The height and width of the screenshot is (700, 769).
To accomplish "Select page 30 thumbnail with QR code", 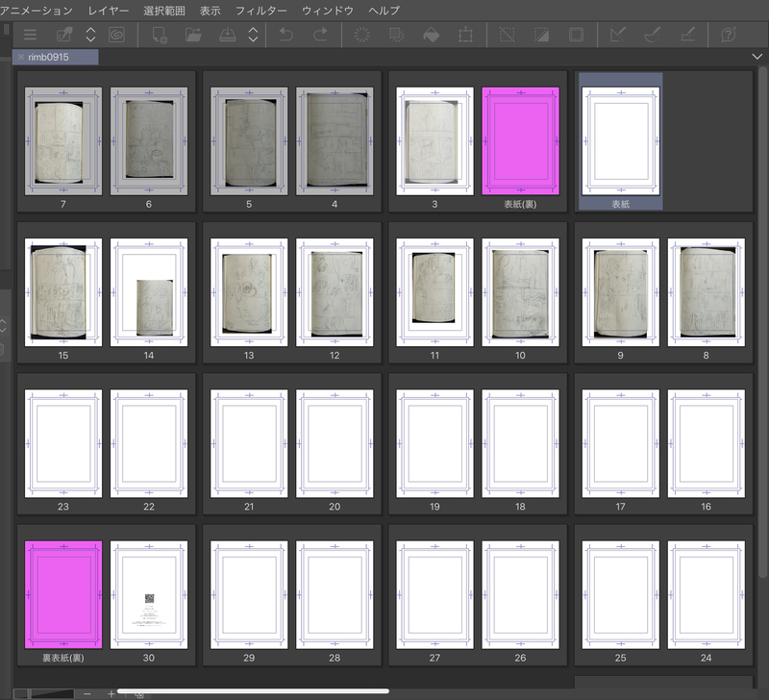I will [149, 595].
